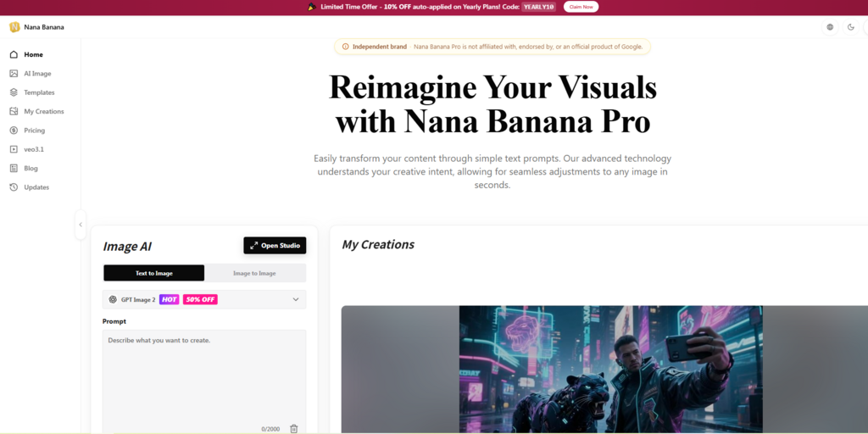Click the Templates layers icon
Image resolution: width=868 pixels, height=434 pixels.
14,92
